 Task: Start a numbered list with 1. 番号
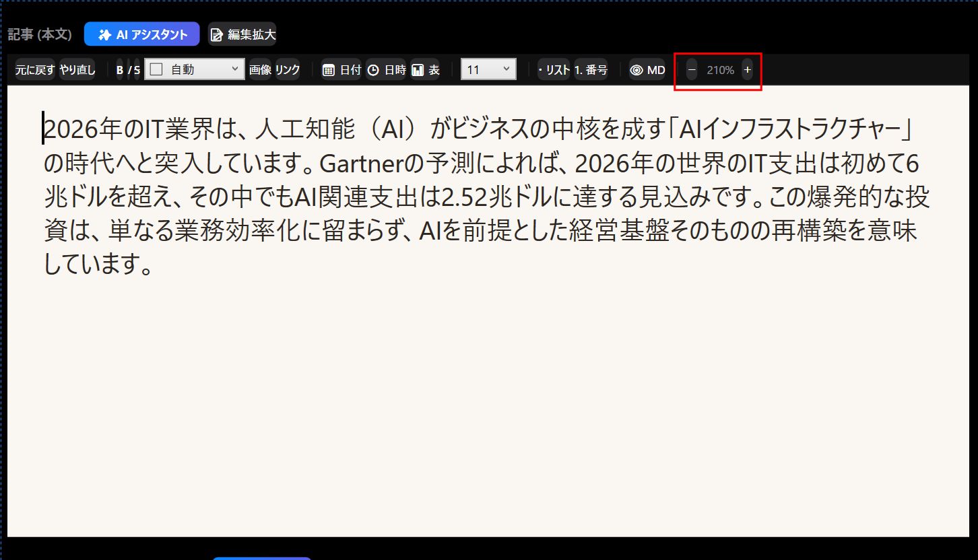[x=590, y=69]
